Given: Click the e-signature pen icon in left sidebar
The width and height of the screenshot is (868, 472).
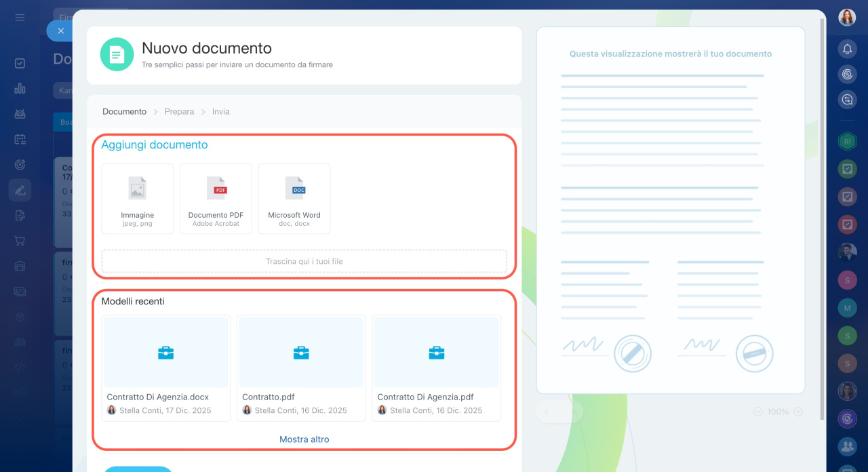Looking at the screenshot, I should point(20,191).
